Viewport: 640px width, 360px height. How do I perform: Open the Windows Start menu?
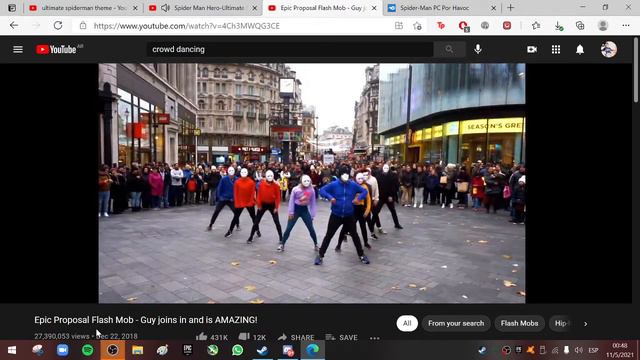12,350
